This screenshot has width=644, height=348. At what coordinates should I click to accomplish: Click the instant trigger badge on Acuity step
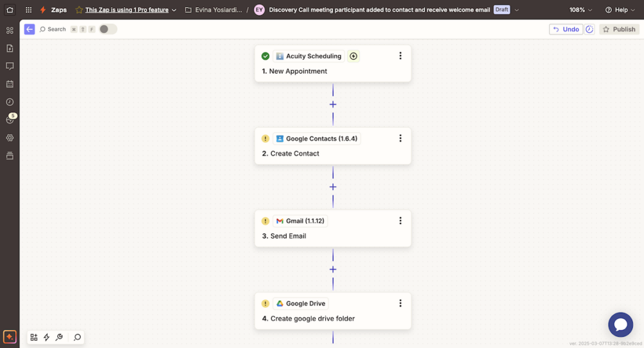(353, 56)
